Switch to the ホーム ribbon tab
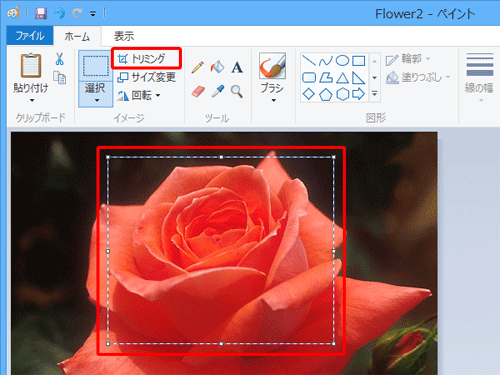The width and height of the screenshot is (500, 375). 77,36
